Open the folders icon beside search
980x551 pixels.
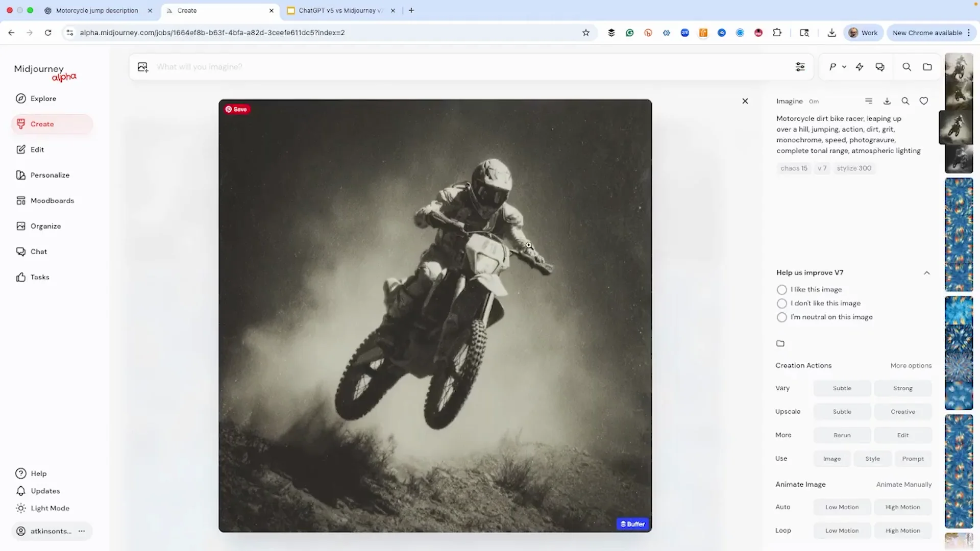point(927,67)
